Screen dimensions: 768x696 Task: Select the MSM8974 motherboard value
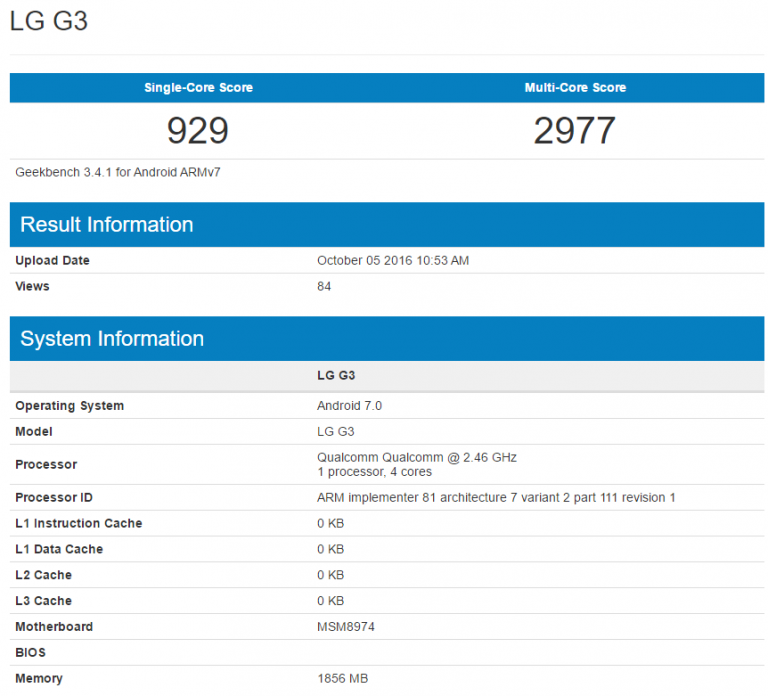[x=346, y=627]
